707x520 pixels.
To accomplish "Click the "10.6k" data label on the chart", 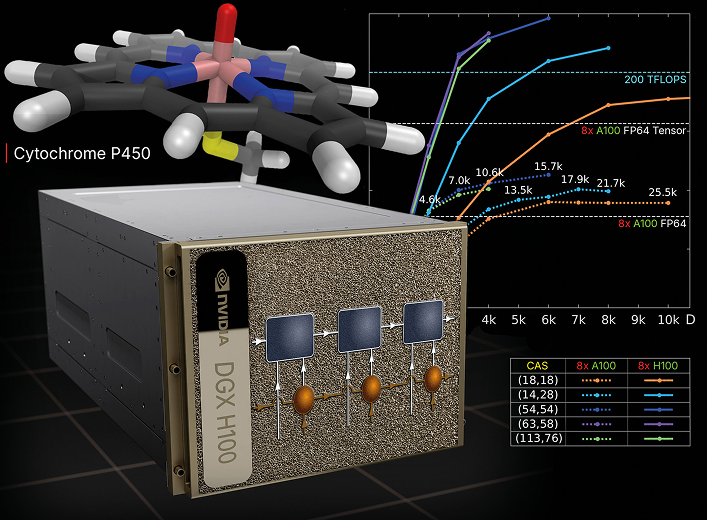I will tap(489, 173).
